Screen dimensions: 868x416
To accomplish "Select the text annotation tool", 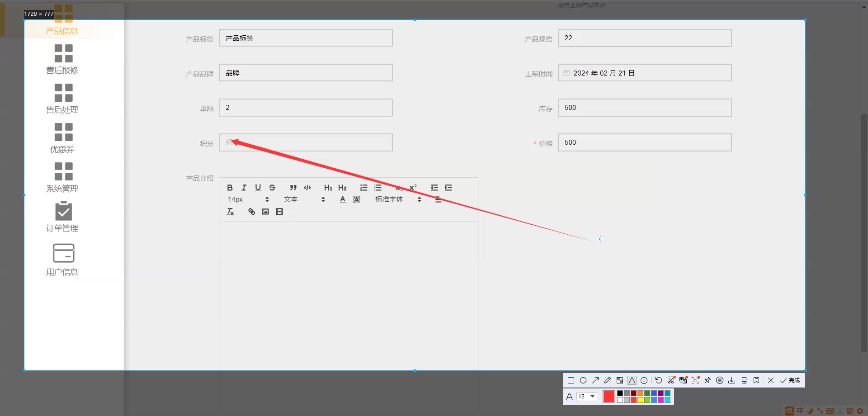I will (x=632, y=380).
